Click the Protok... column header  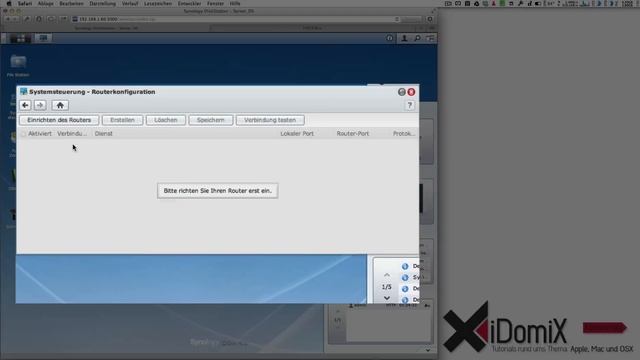pyautogui.click(x=404, y=133)
